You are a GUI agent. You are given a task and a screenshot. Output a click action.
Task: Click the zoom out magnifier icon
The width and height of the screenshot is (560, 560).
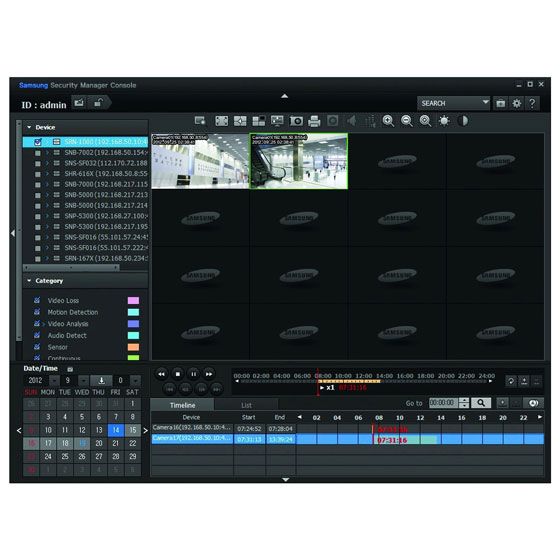[x=407, y=121]
